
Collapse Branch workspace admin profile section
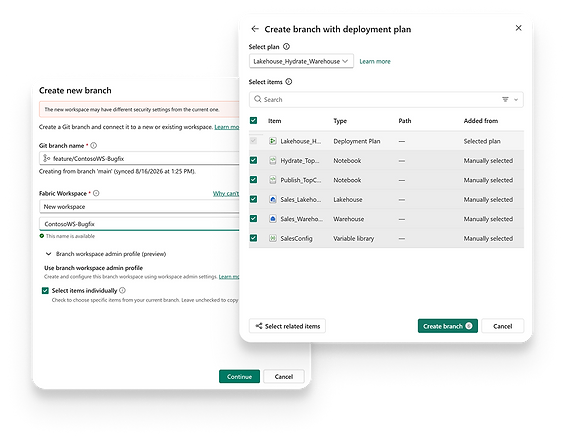coord(49,254)
